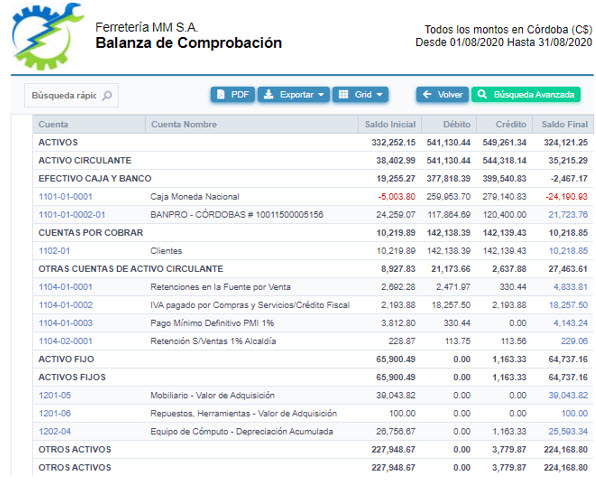Click the Ferretería MM gear logo
Viewport: 596px width, 480px height.
(47, 36)
